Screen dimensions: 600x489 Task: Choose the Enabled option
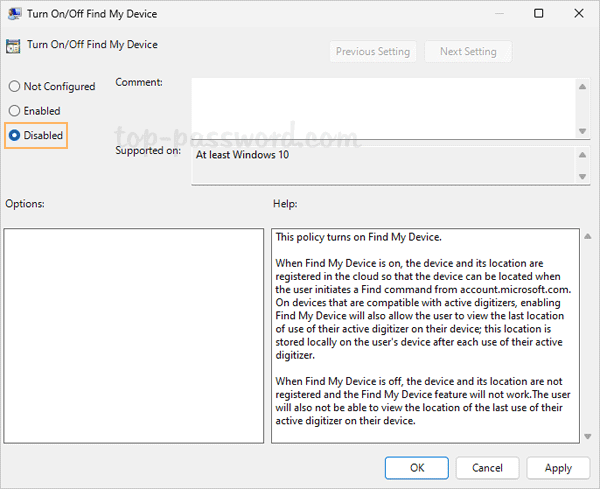point(14,111)
